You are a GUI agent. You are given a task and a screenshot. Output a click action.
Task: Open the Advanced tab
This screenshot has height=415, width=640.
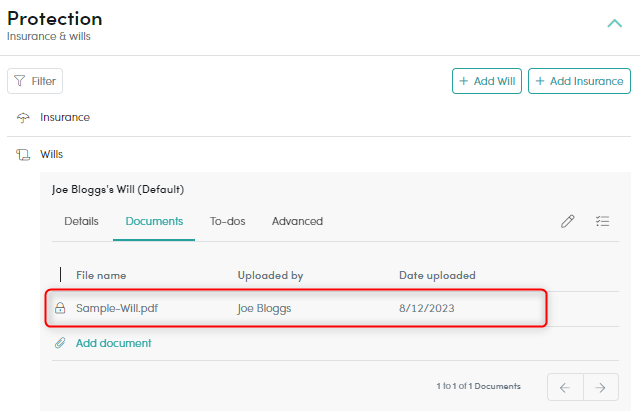coord(297,221)
